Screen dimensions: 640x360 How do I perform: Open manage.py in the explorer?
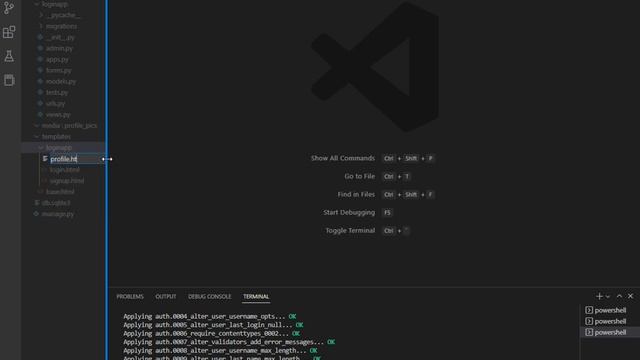point(58,214)
